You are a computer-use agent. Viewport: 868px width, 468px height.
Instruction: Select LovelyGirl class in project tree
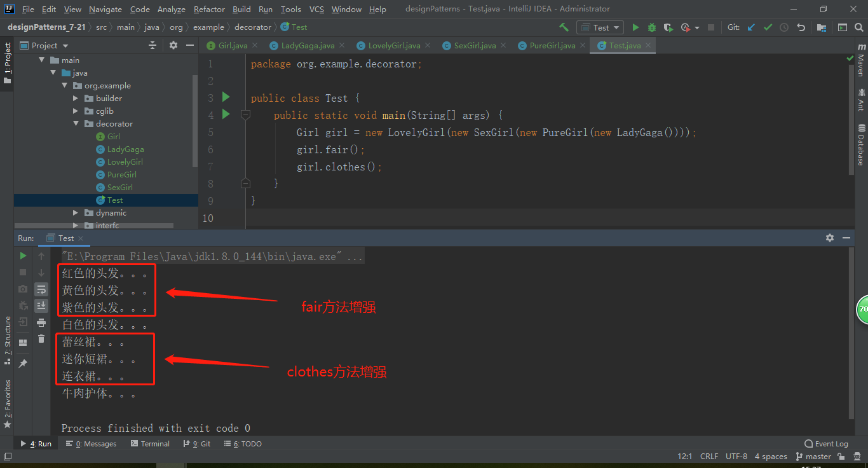tap(125, 162)
